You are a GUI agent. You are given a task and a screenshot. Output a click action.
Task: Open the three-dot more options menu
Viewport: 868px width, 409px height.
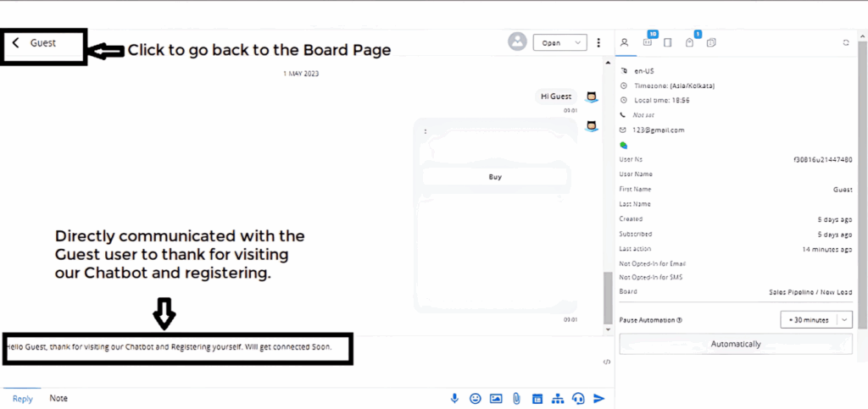[599, 42]
